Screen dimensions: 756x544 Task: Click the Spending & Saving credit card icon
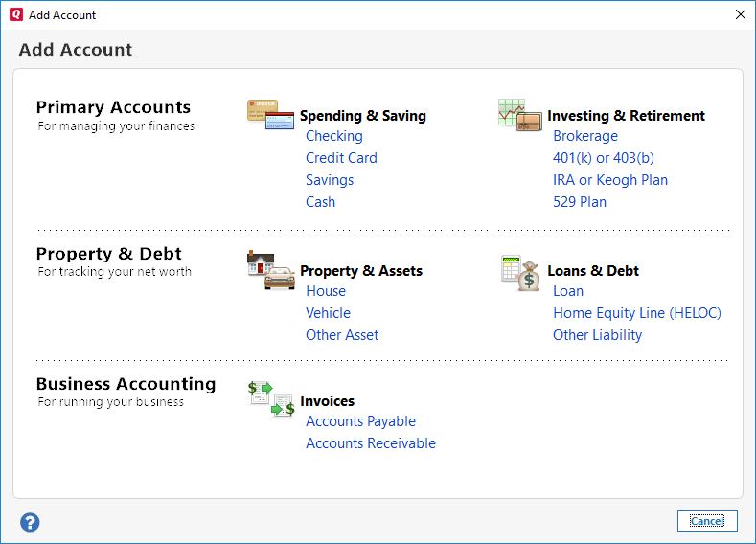tap(270, 113)
